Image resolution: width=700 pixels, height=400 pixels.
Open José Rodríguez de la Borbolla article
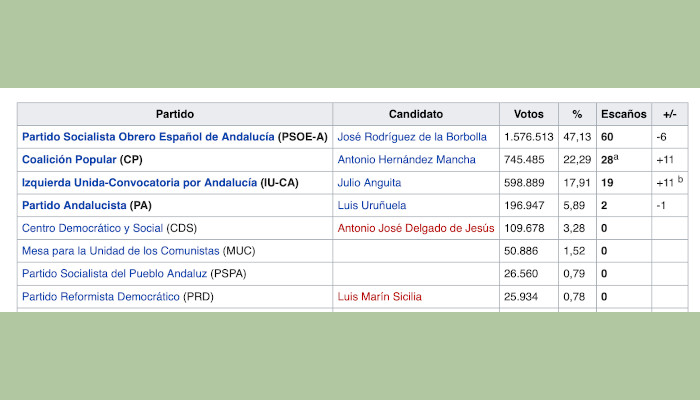click(x=412, y=136)
